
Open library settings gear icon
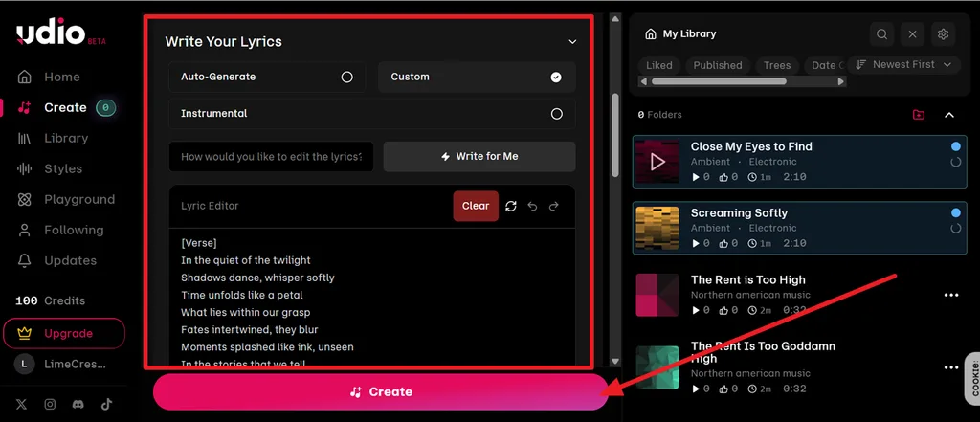[943, 34]
